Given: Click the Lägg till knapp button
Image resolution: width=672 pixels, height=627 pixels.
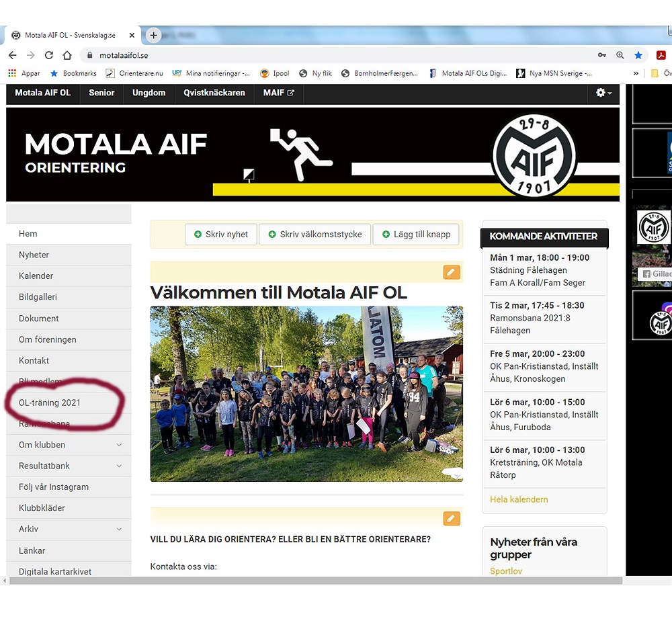Looking at the screenshot, I should (416, 235).
